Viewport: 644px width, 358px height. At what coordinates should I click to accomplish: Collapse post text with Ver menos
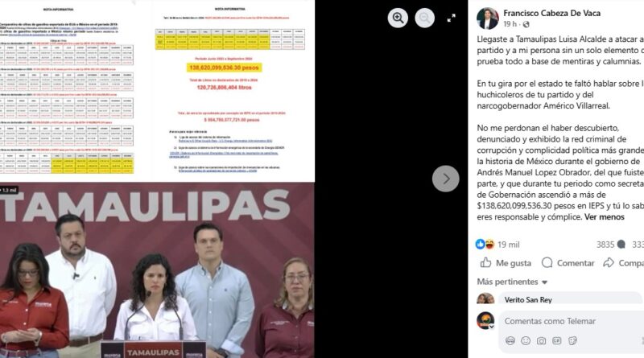tap(605, 217)
